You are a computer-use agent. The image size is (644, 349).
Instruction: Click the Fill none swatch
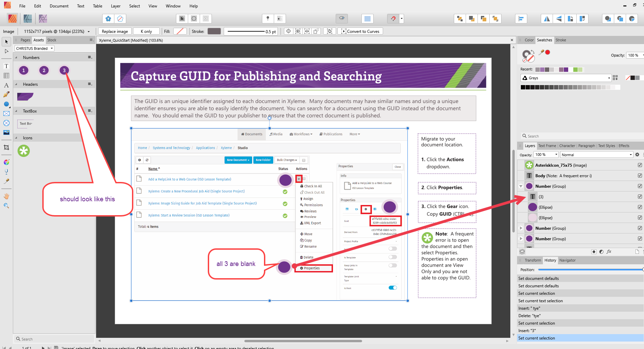click(x=180, y=31)
